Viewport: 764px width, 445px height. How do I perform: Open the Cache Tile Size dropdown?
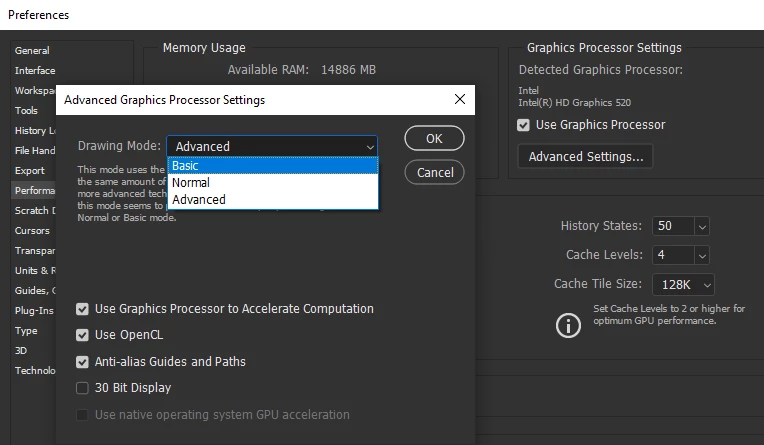coord(706,285)
